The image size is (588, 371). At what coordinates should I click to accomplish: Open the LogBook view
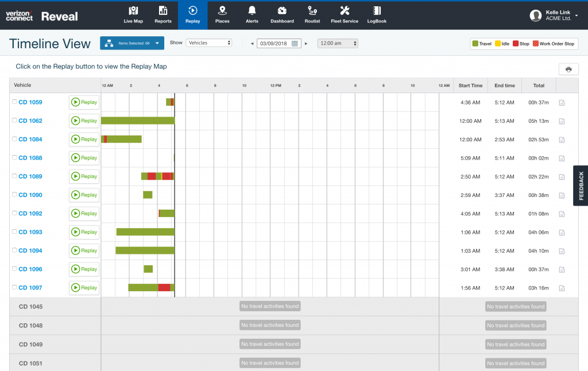(x=376, y=14)
